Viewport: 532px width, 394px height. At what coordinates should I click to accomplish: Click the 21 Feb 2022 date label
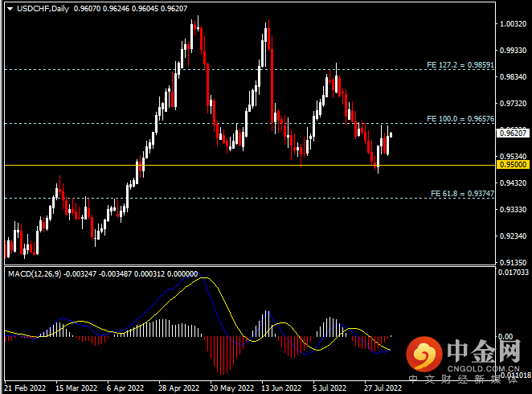tap(25, 388)
